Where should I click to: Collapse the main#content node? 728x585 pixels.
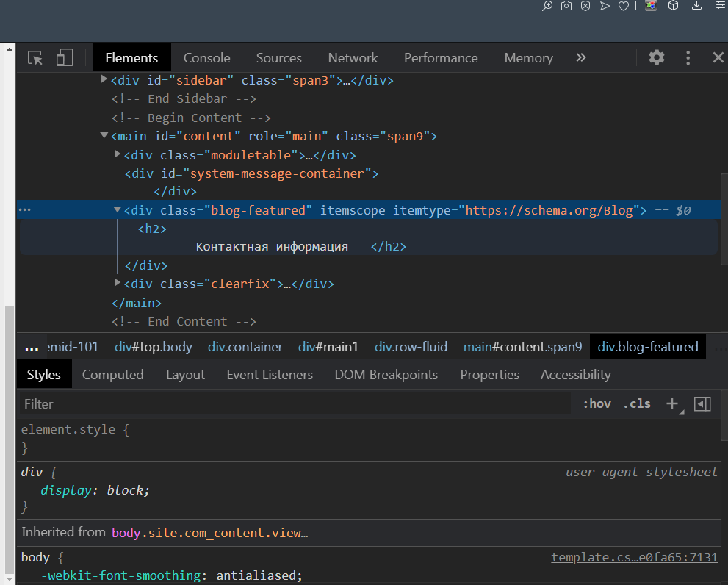click(x=104, y=135)
